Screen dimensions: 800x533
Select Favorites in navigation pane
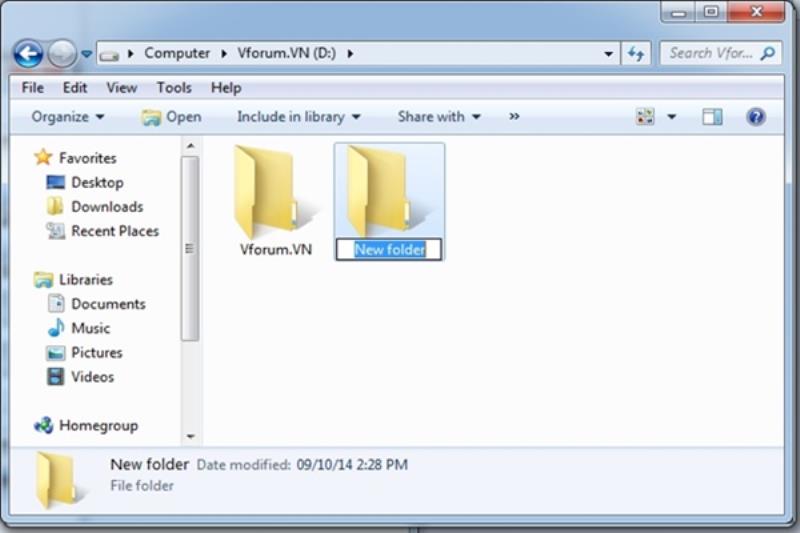coord(88,158)
